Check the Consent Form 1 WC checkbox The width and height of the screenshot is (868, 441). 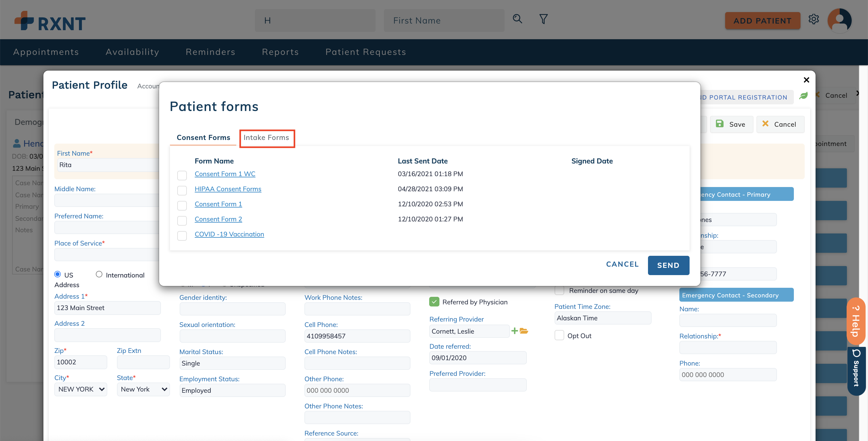click(182, 175)
